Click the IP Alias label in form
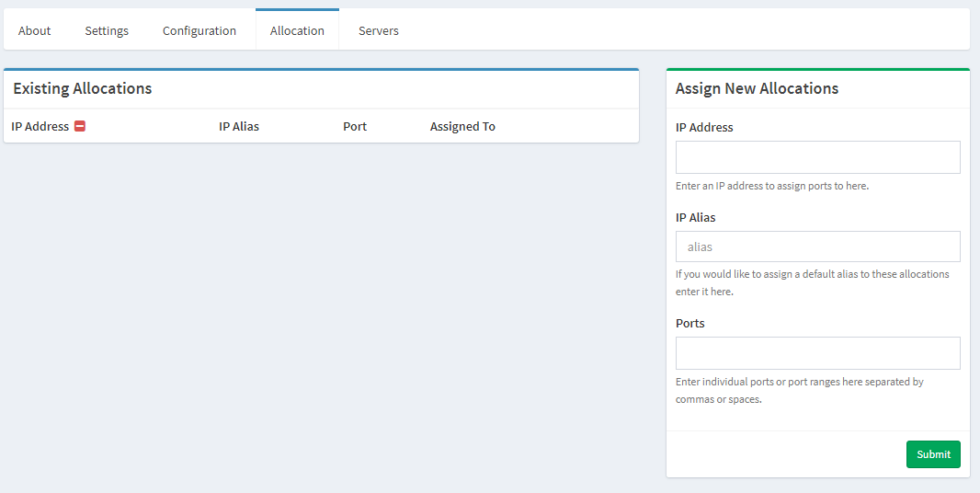The image size is (980, 493). tap(696, 218)
